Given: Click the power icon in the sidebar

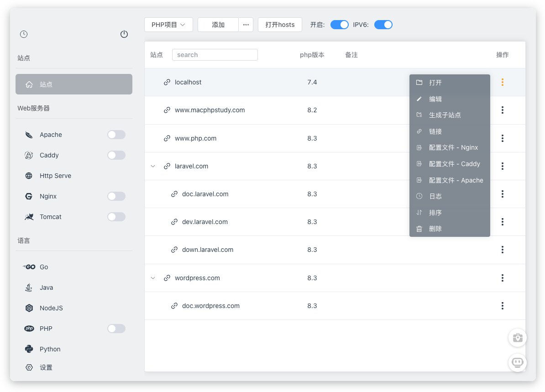Looking at the screenshot, I should (x=124, y=34).
